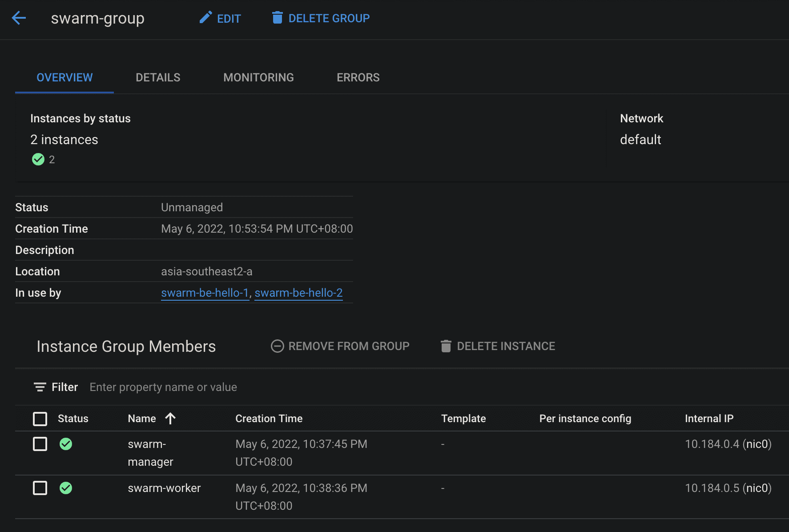The width and height of the screenshot is (789, 532).
Task: Check the select-all checkbox in the table header
Action: [x=40, y=419]
